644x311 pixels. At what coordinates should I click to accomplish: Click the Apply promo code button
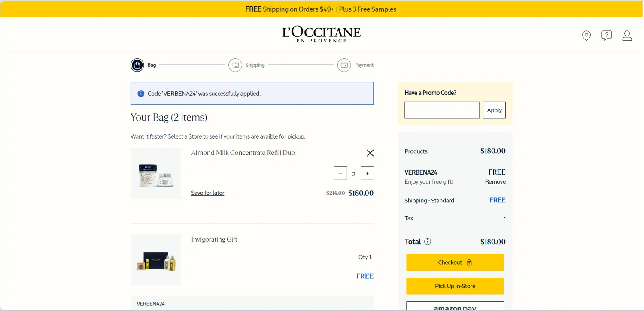pos(494,110)
